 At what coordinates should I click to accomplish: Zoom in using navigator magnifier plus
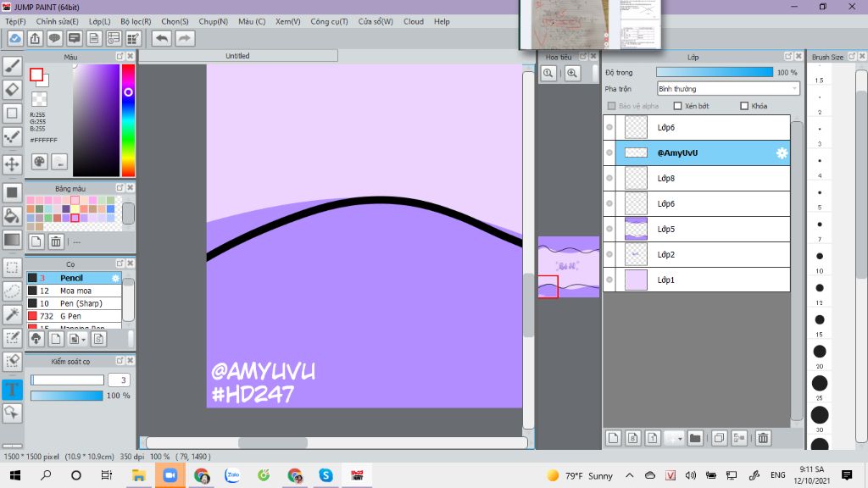(x=572, y=73)
